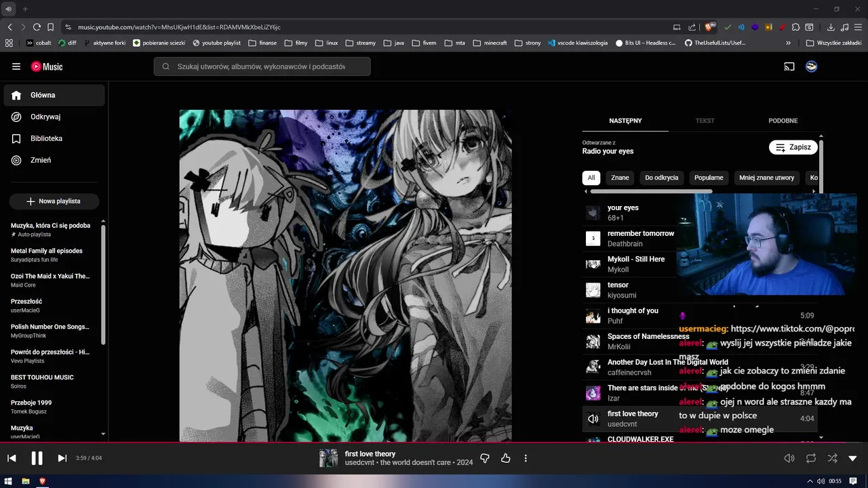
Task: Select the Znane filter chip
Action: coord(620,178)
